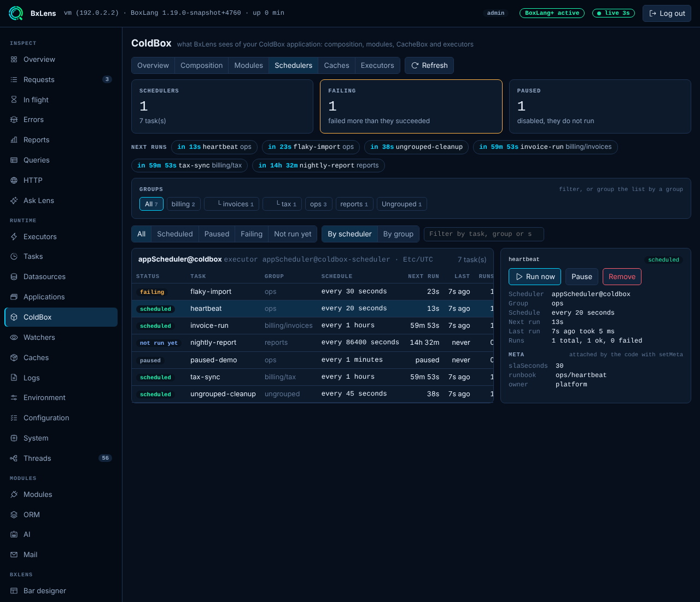700x602 pixels.
Task: Select the nightly-report task row
Action: click(x=312, y=343)
